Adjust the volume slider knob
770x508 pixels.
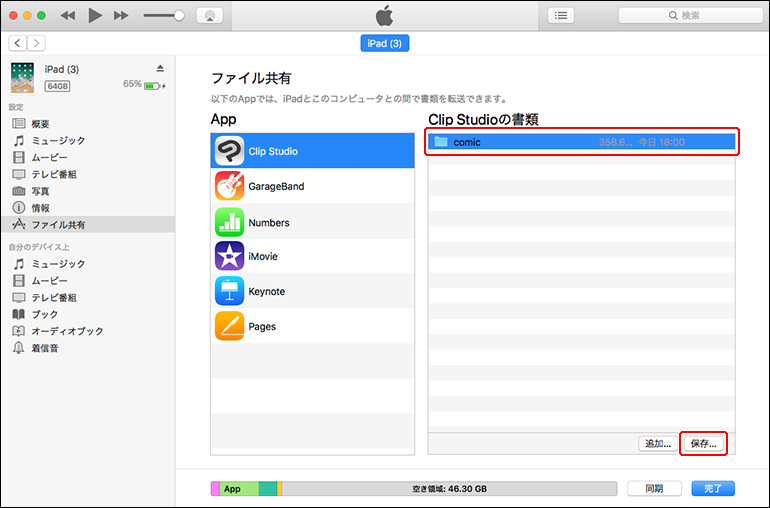point(179,16)
